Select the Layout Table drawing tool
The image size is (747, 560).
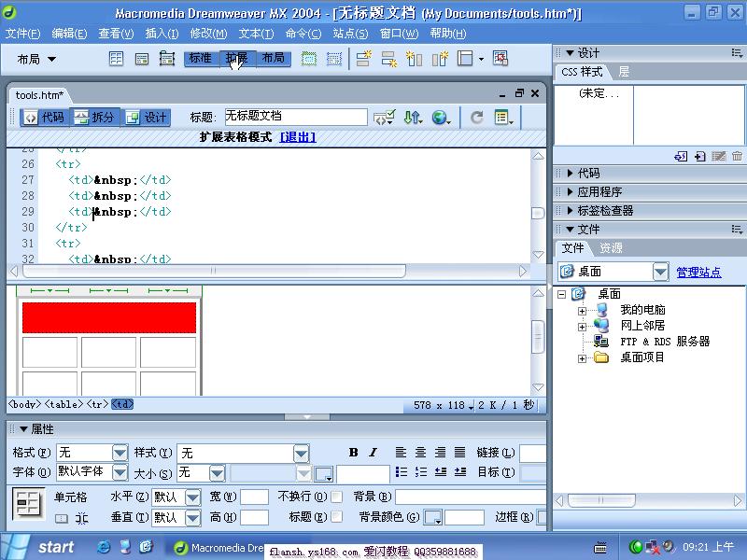[x=309, y=59]
